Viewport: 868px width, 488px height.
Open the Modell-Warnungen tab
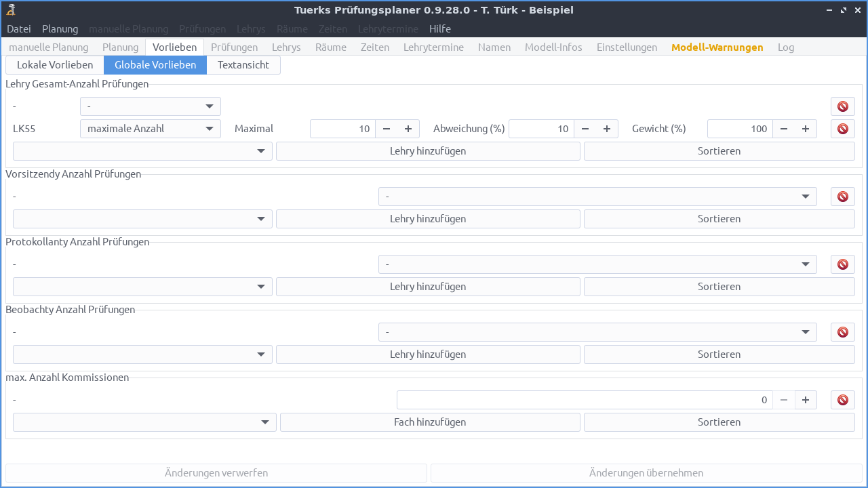[x=717, y=47]
